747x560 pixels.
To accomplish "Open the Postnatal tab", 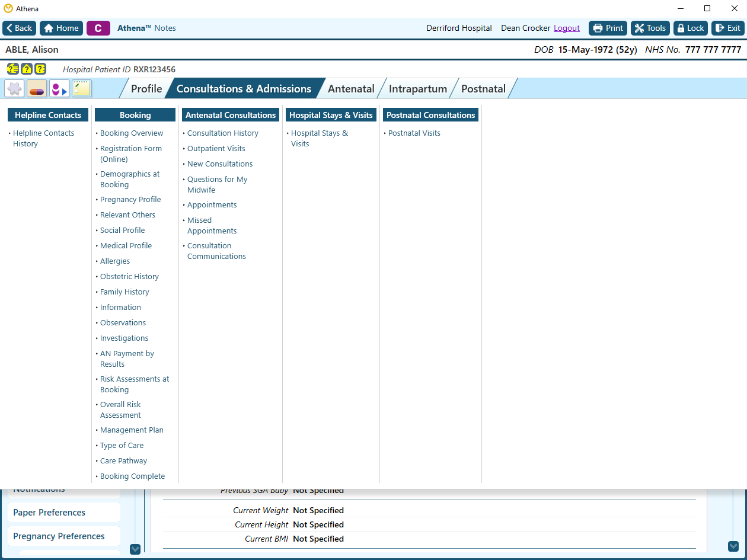I will click(x=483, y=89).
